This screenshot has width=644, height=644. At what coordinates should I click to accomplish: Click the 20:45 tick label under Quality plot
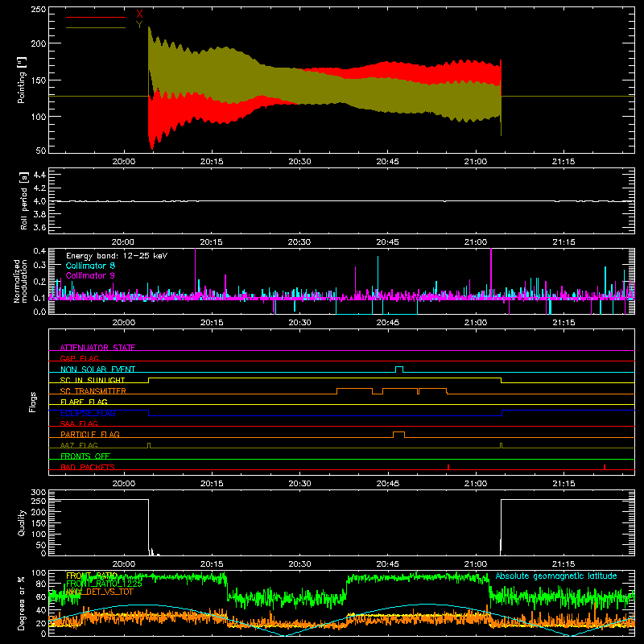pyautogui.click(x=387, y=564)
